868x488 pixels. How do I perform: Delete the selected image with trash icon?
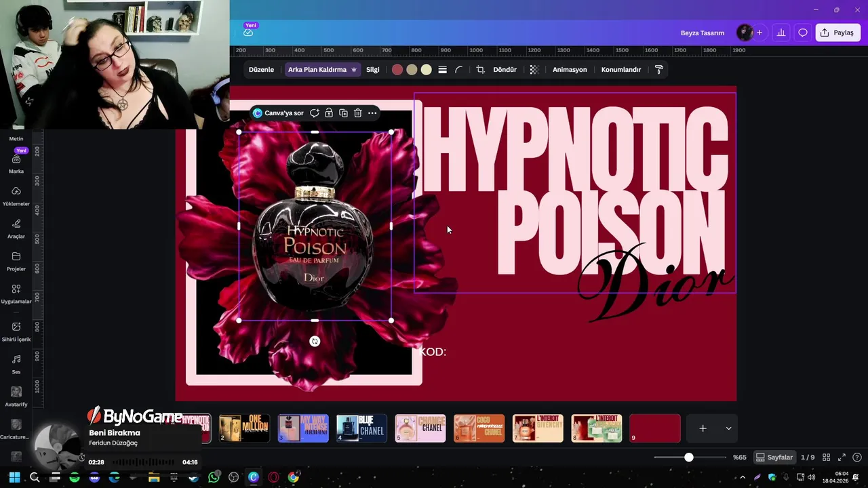pos(358,113)
